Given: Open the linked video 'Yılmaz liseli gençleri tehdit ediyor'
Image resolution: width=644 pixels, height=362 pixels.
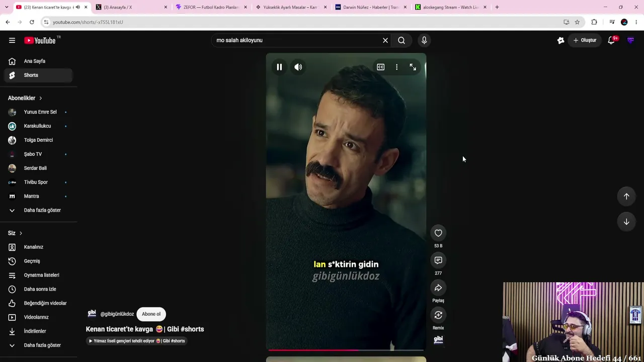Looking at the screenshot, I should click(137, 341).
